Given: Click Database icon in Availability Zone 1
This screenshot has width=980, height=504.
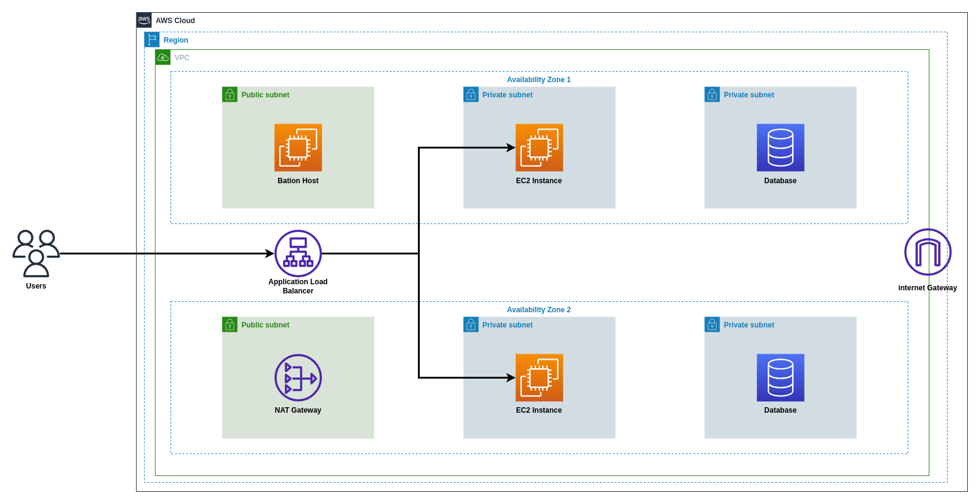Looking at the screenshot, I should [x=780, y=147].
